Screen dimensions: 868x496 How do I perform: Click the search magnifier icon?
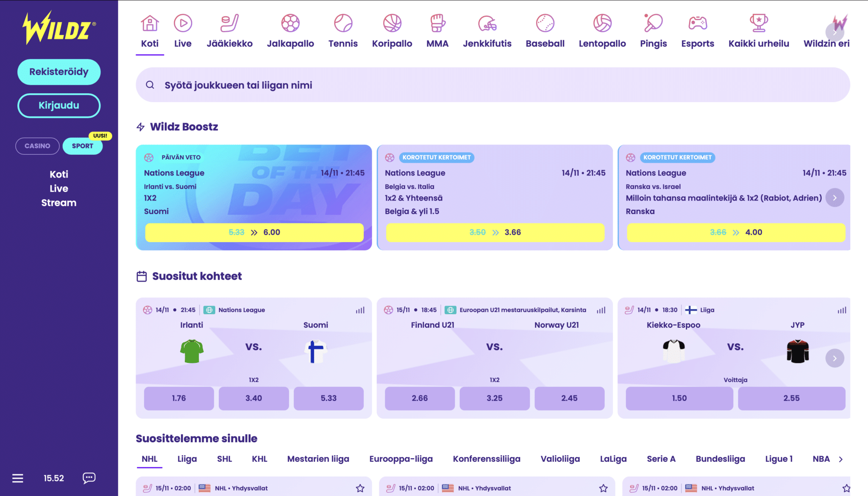click(x=150, y=85)
